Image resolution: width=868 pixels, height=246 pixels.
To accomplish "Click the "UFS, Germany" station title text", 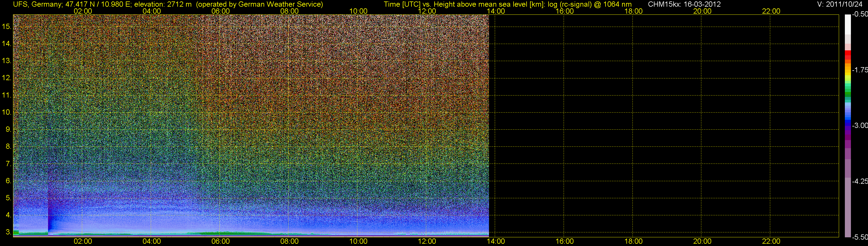I will (37, 4).
